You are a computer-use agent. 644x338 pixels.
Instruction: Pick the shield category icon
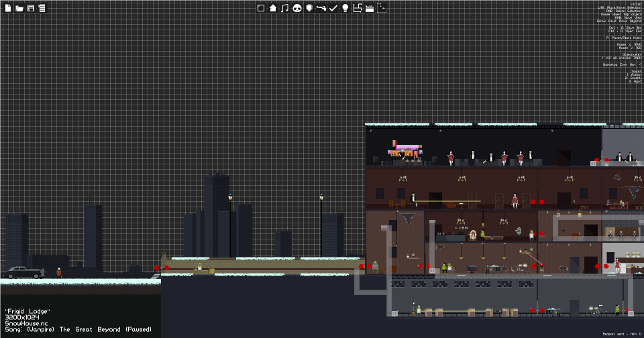pos(309,8)
